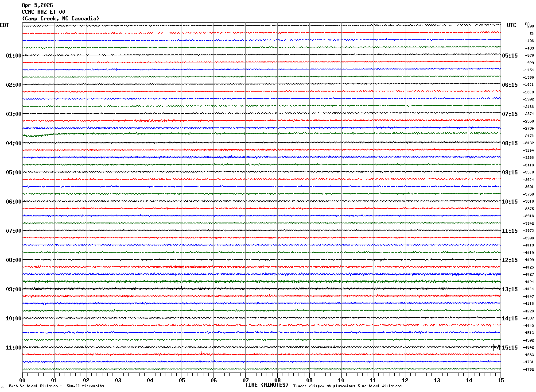Click minute label "11" on the time axis

click(x=373, y=380)
